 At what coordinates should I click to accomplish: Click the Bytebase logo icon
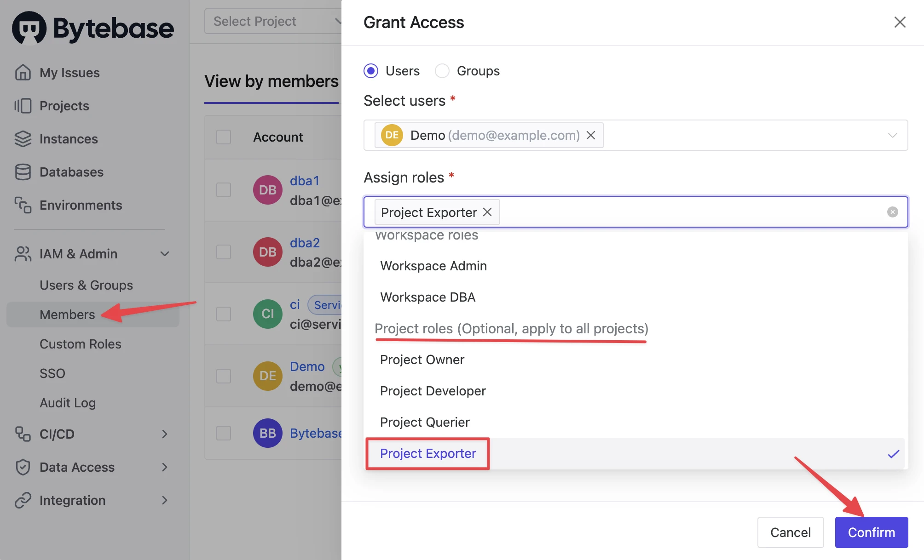point(29,28)
